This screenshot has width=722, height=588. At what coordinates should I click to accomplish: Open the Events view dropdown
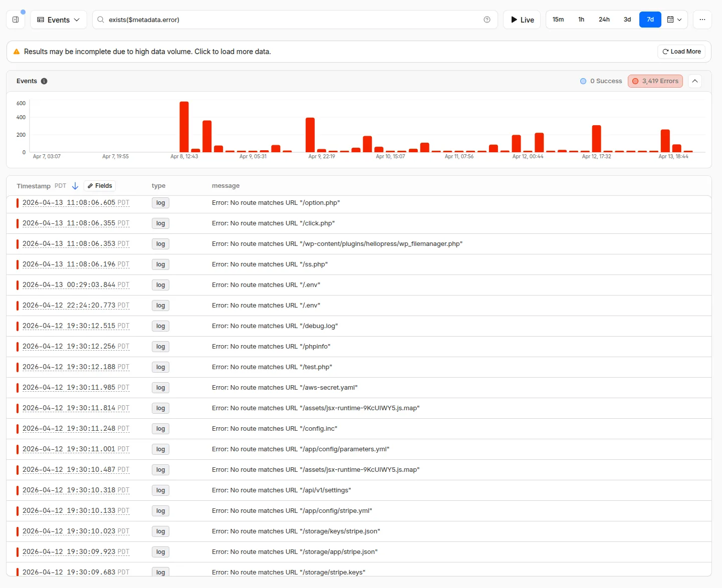click(59, 20)
